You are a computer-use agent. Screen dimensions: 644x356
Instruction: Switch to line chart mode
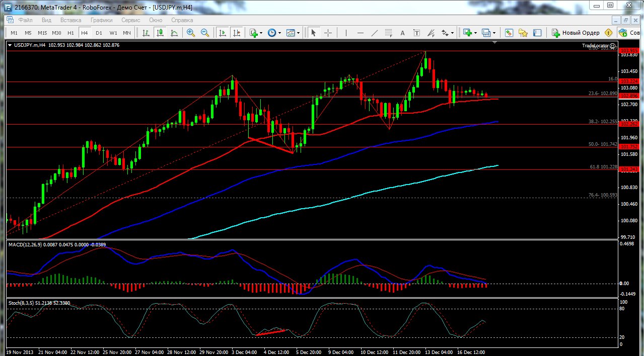(174, 33)
